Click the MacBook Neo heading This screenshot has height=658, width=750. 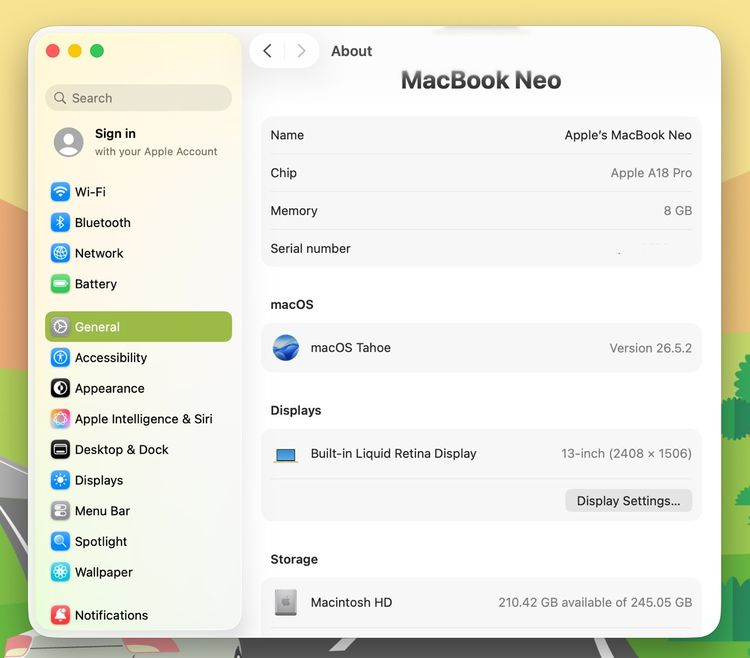pos(481,80)
